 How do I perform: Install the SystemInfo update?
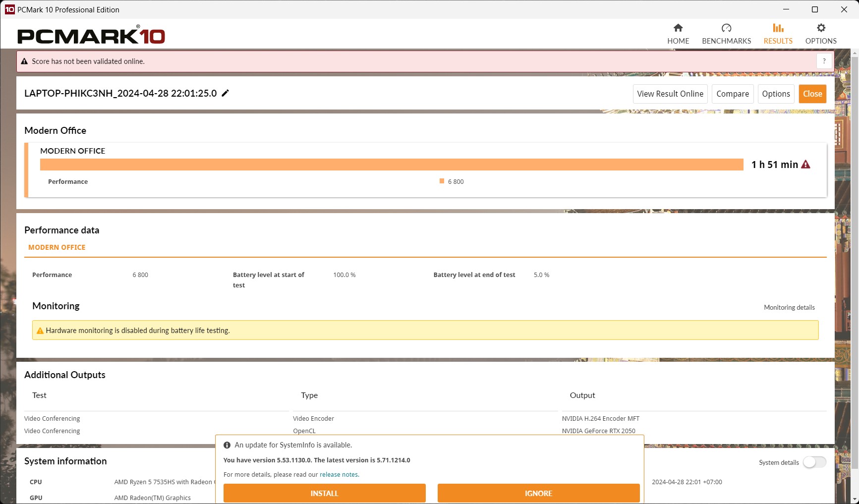click(x=325, y=493)
